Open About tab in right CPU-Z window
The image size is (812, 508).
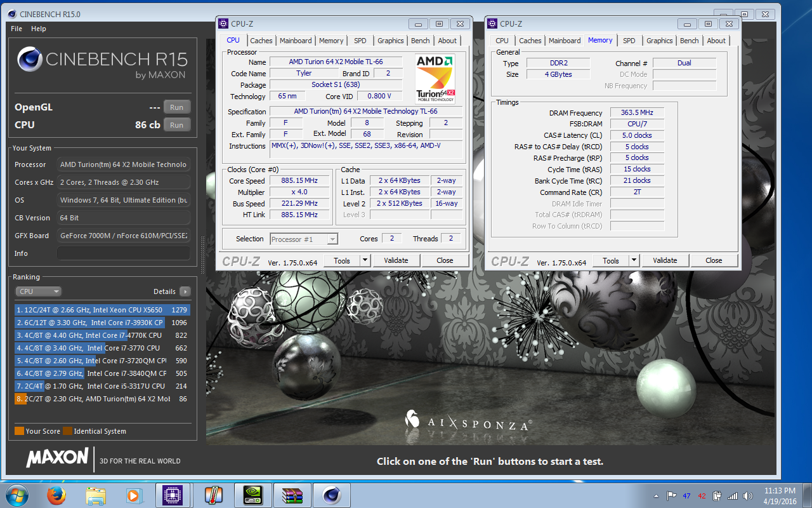(716, 41)
